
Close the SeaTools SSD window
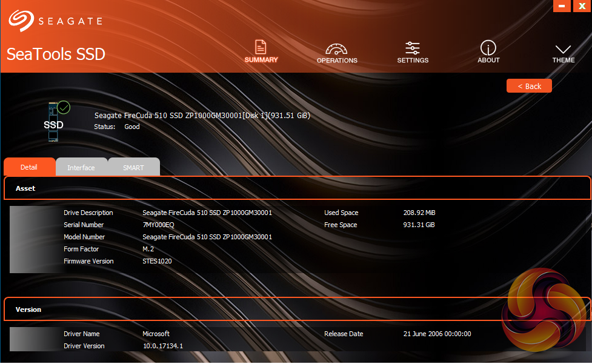click(582, 6)
